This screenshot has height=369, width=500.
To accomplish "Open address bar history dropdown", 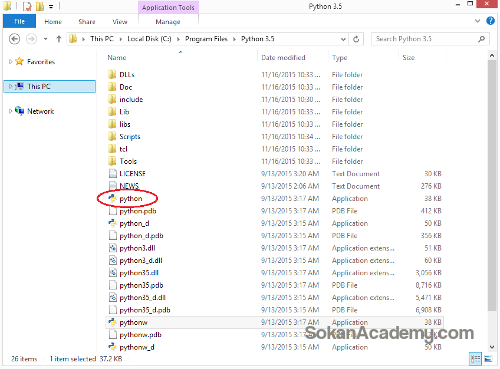I will [343, 39].
